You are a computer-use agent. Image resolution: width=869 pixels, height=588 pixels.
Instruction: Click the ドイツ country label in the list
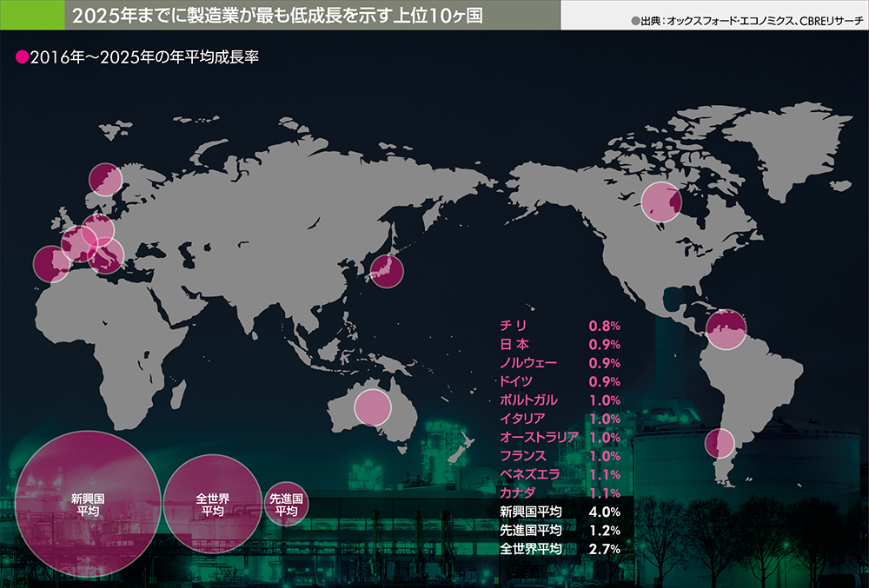(516, 381)
